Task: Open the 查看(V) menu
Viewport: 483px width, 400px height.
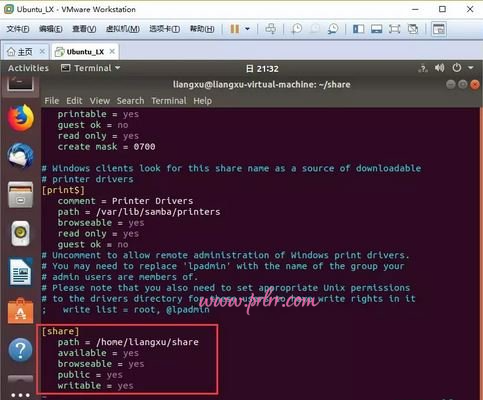Action: pos(84,29)
